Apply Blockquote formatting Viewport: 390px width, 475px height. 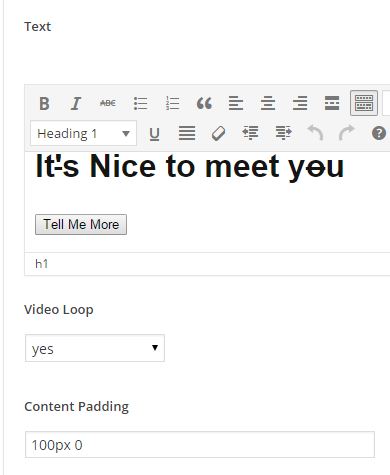[x=204, y=103]
